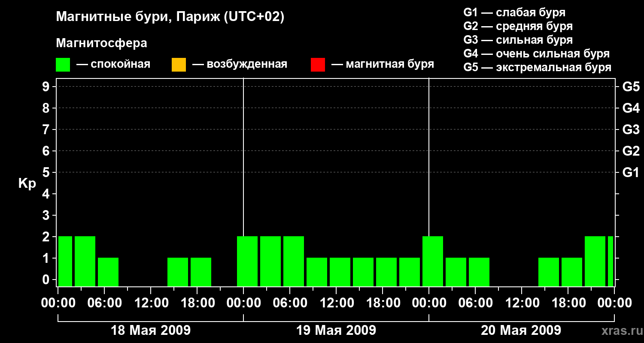Click the 'Kp' axis label

point(27,184)
